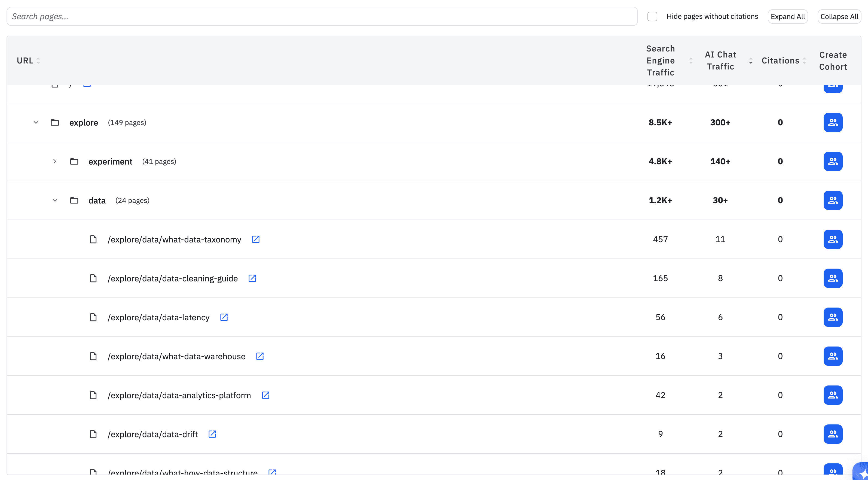Collapse the explore folder
This screenshot has width=868, height=480.
[x=36, y=122]
